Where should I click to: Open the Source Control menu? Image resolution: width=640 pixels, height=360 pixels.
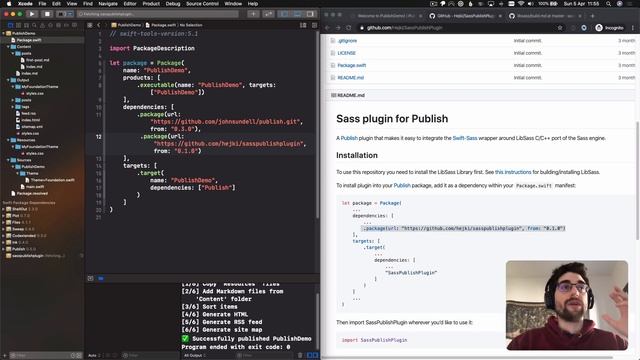202,4
